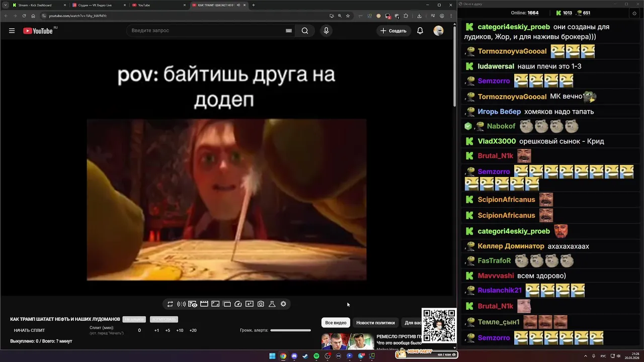
Task: Toggle the audio boost waves icon
Action: [x=181, y=304]
